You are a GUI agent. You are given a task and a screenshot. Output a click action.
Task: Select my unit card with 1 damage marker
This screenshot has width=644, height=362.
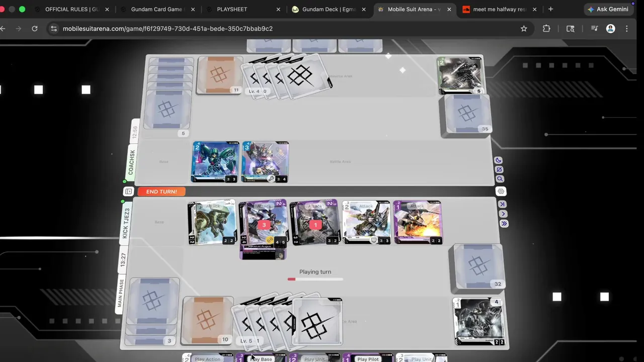coord(315,222)
